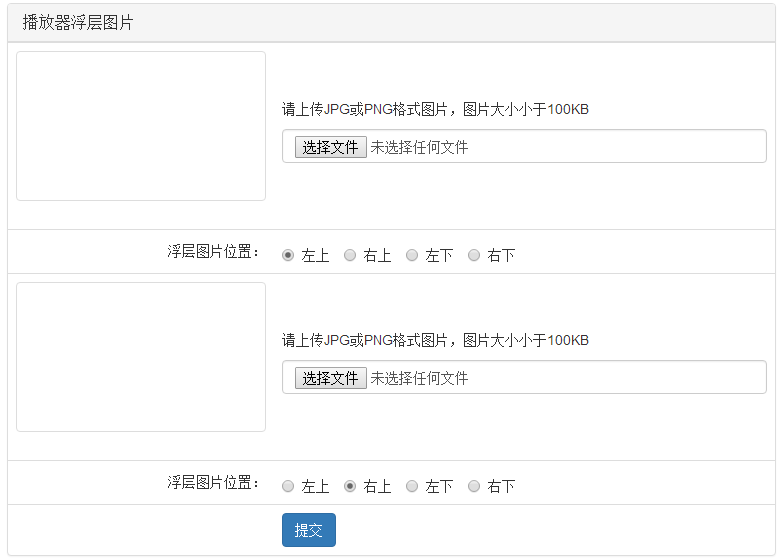Select 左上 radio in second position row
This screenshot has height=560, width=783.
[288, 486]
